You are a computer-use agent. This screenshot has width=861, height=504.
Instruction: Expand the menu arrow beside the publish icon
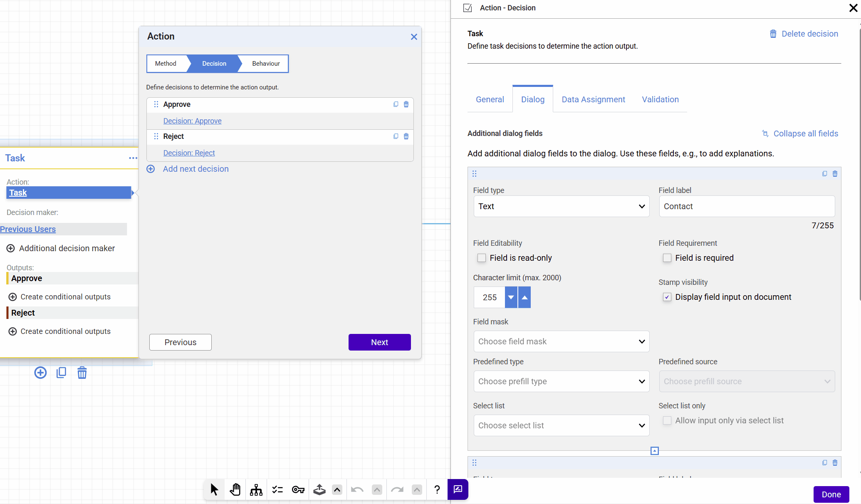click(x=337, y=490)
